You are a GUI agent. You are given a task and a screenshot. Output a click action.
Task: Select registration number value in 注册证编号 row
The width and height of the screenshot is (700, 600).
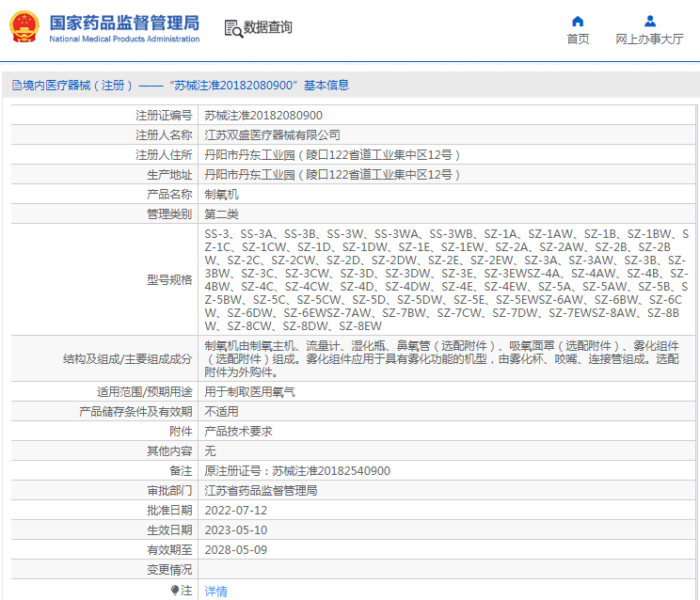(x=256, y=116)
